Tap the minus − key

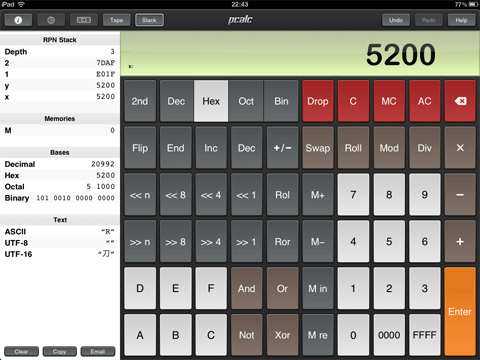tap(460, 195)
